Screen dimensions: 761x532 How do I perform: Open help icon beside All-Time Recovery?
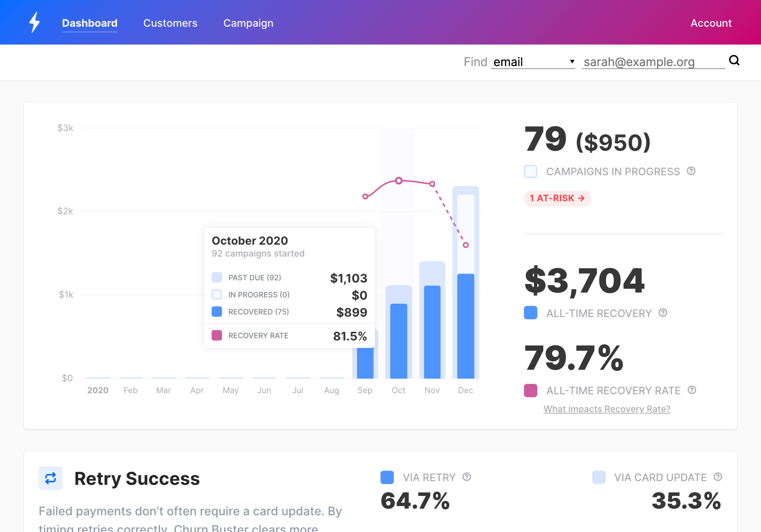663,313
